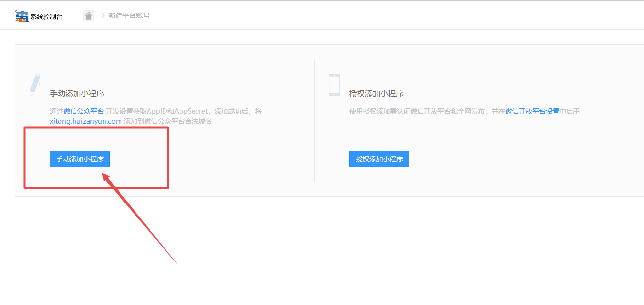
Task: Click the 系统控制台 logo icon
Action: pos(22,15)
